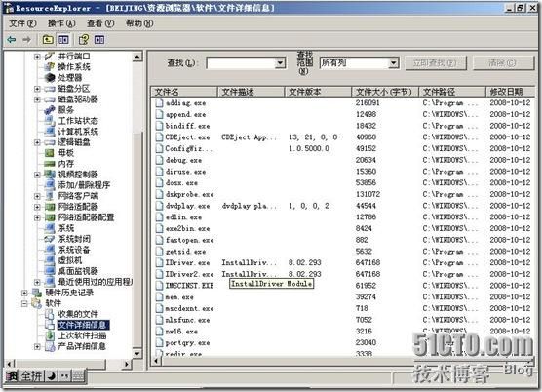Click the Up one level folder icon
542x392 pixels.
(x=48, y=40)
